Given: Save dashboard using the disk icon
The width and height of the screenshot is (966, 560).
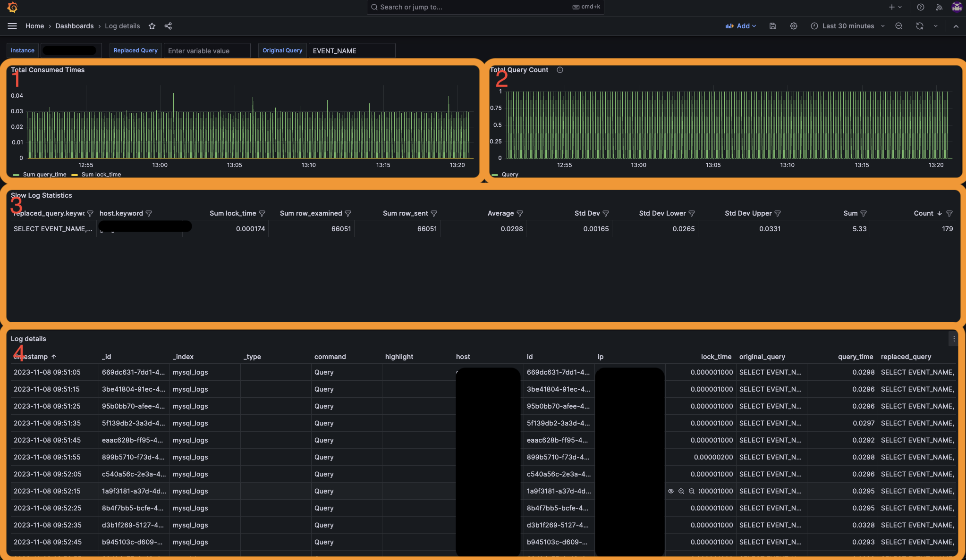Looking at the screenshot, I should [773, 26].
